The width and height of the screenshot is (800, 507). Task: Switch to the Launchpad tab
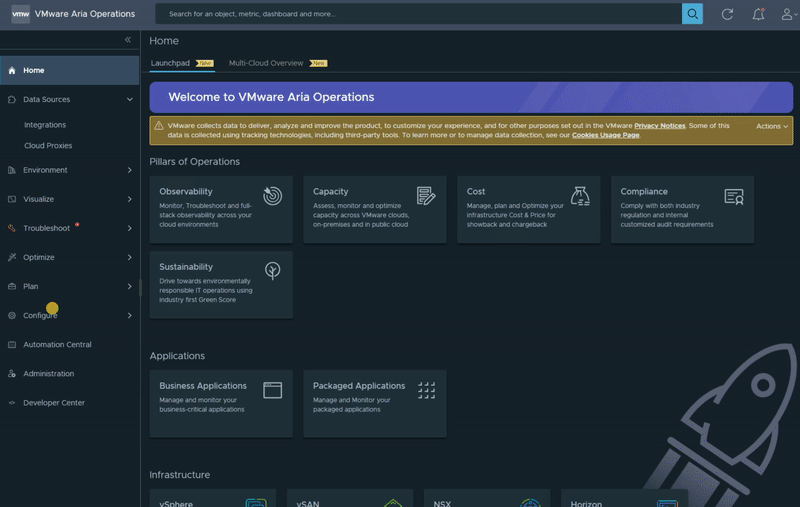[182, 63]
